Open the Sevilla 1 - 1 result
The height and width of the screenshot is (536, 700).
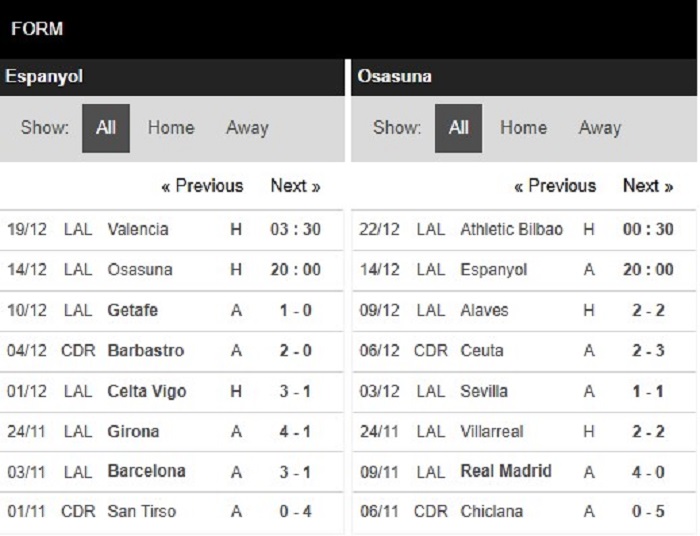coord(524,391)
